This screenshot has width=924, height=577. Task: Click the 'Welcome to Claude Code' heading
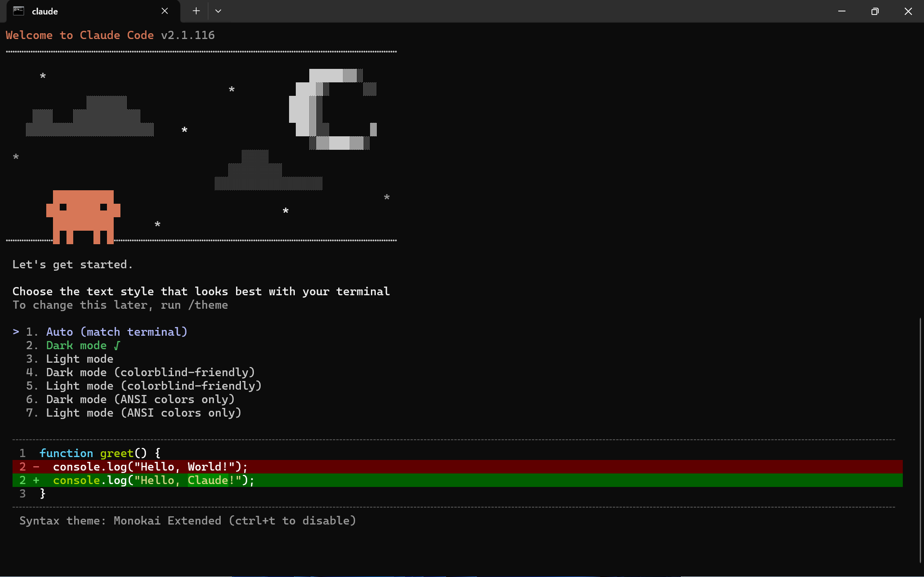pos(80,35)
